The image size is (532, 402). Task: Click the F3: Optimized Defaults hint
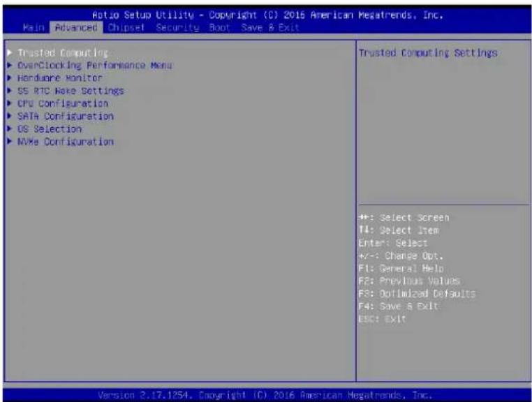417,294
